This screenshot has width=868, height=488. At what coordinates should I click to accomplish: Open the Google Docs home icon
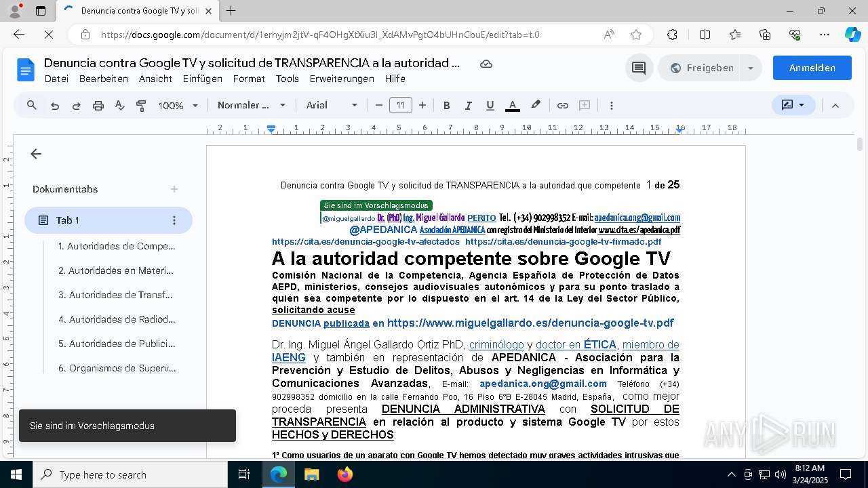coord(26,70)
